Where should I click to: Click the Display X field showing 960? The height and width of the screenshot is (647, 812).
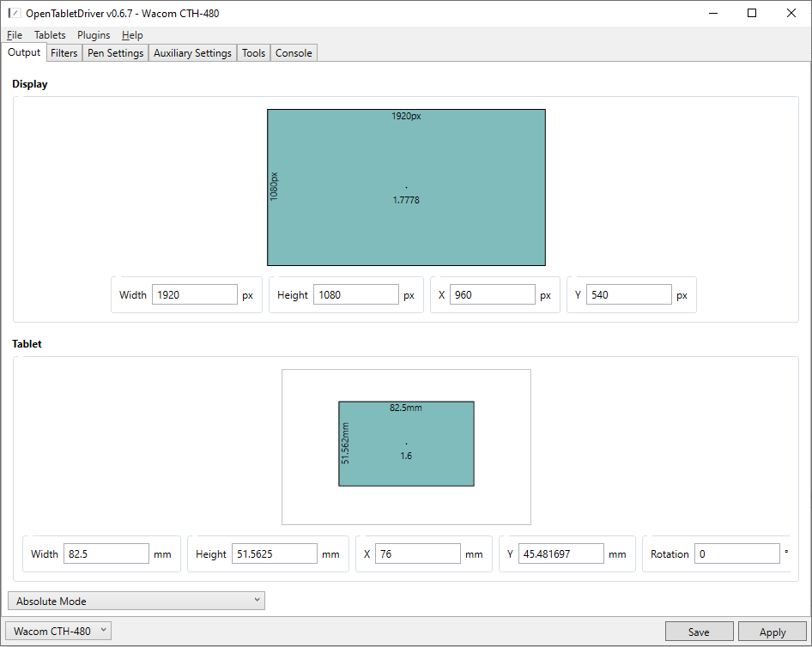493,294
